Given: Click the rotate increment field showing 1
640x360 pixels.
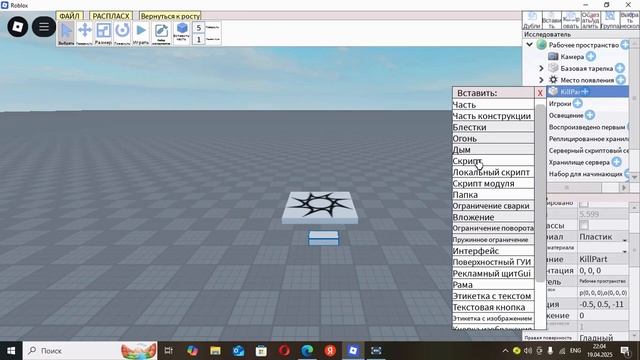Looking at the screenshot, I should (199, 39).
